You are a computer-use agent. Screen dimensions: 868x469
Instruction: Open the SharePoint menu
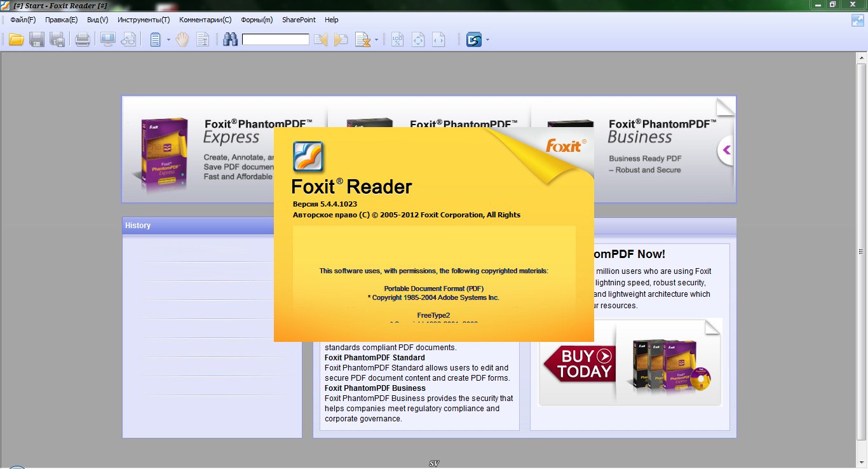click(299, 20)
